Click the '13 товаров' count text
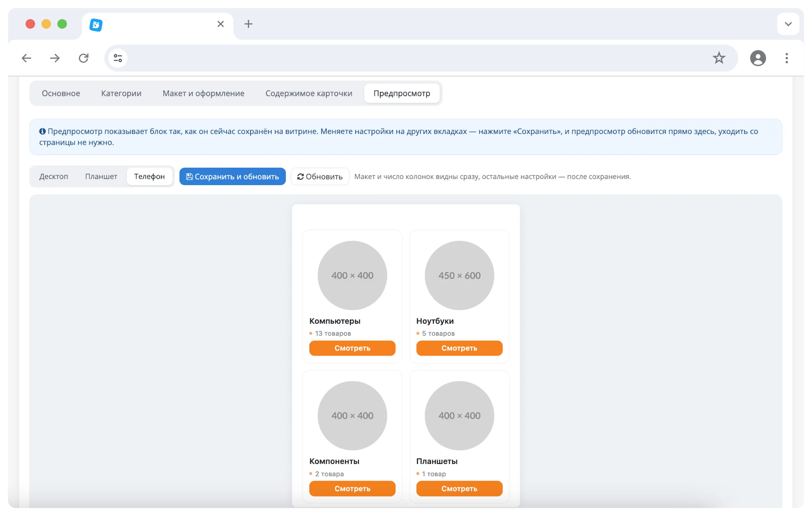Image resolution: width=812 pixels, height=516 pixels. pyautogui.click(x=333, y=333)
